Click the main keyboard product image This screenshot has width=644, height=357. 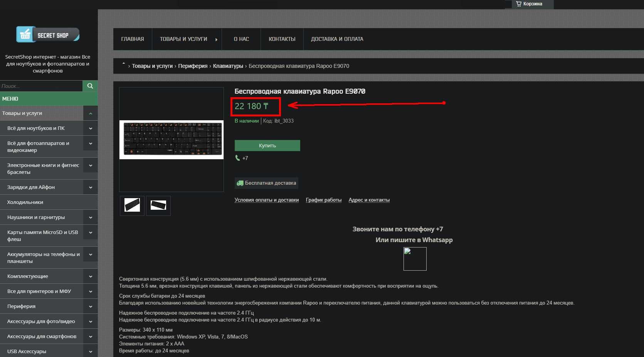pos(172,140)
